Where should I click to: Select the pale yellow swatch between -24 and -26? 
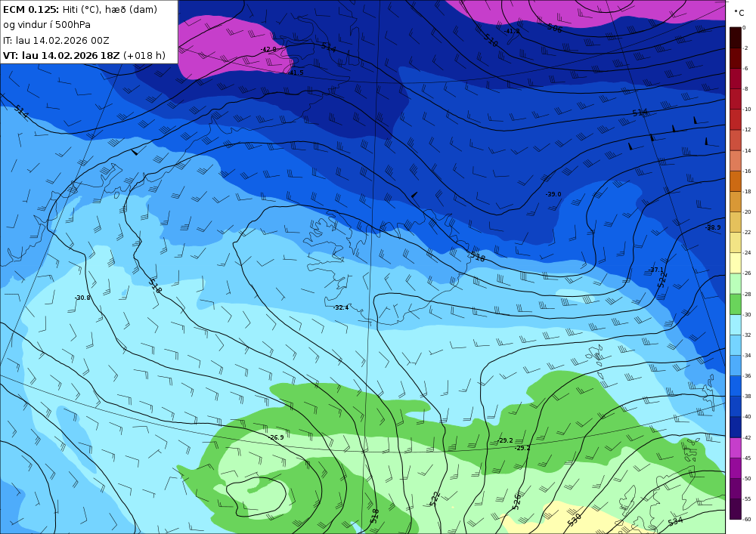pyautogui.click(x=736, y=263)
